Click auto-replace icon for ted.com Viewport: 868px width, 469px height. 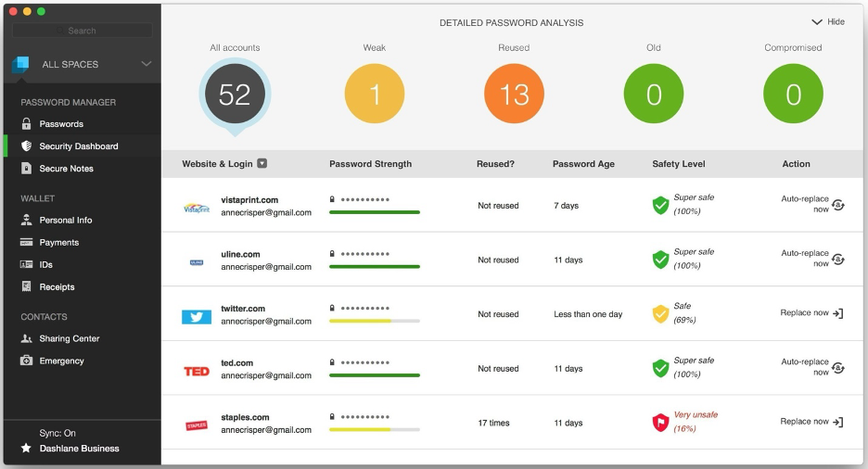838,368
